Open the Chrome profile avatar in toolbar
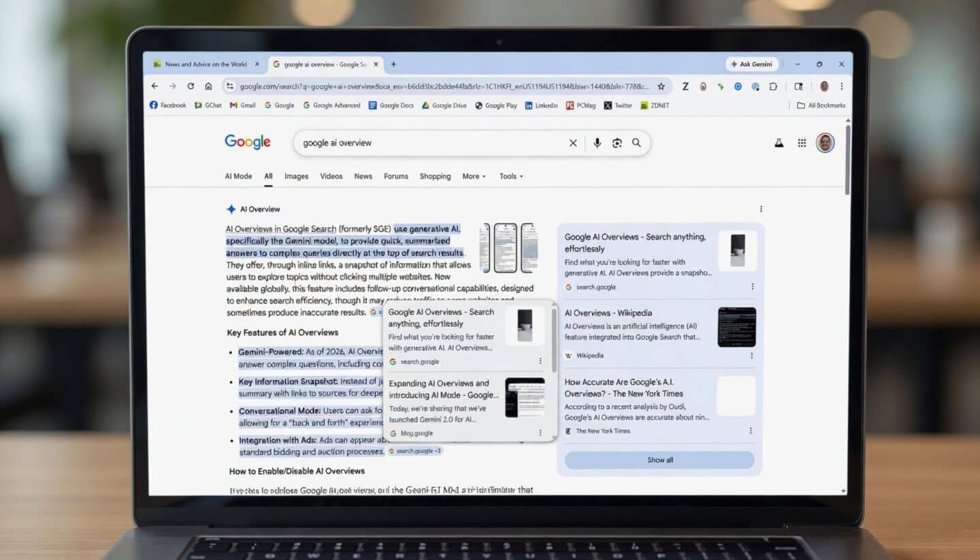The height and width of the screenshot is (560, 980). pyautogui.click(x=824, y=86)
